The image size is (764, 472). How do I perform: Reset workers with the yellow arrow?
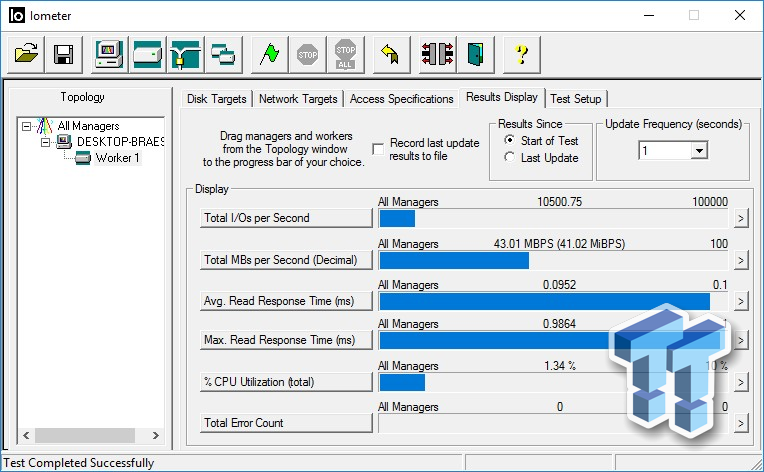coord(391,54)
